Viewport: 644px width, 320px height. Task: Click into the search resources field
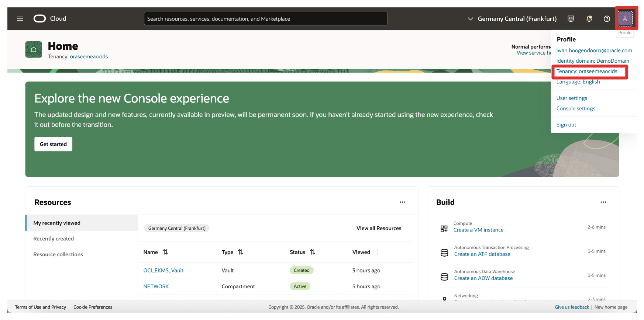pyautogui.click(x=265, y=19)
